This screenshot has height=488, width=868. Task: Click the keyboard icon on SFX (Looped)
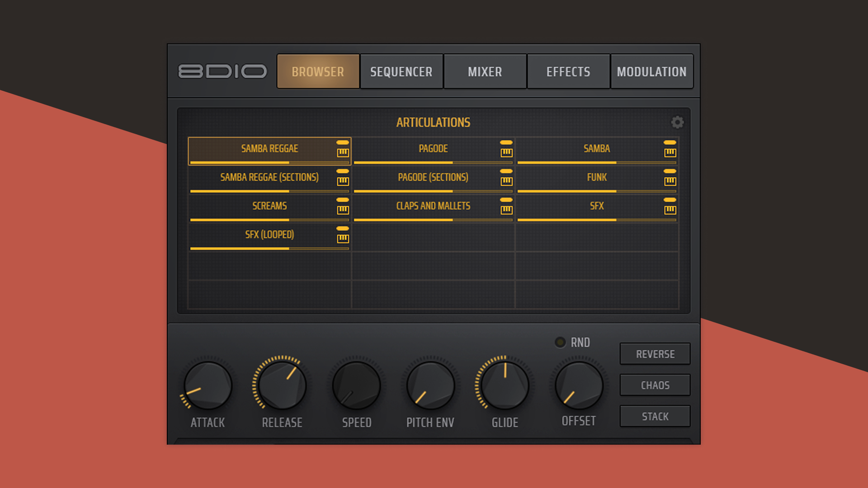343,239
